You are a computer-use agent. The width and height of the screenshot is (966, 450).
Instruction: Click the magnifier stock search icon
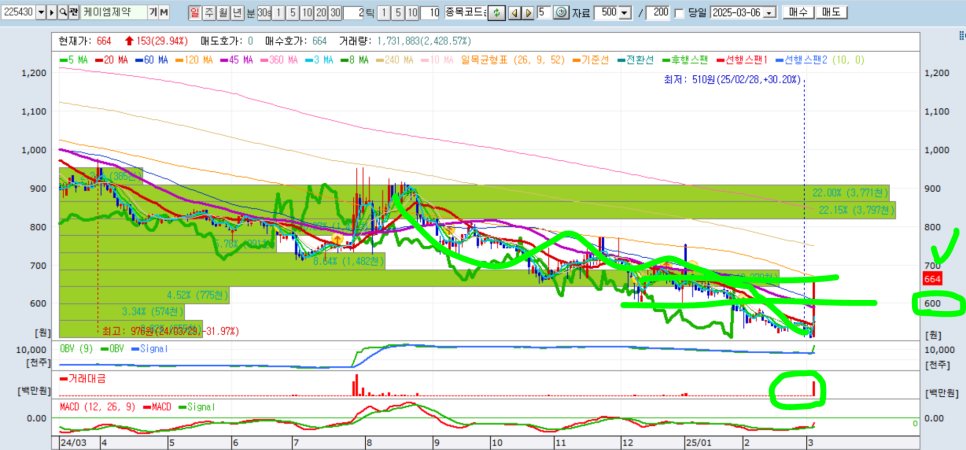tap(62, 12)
